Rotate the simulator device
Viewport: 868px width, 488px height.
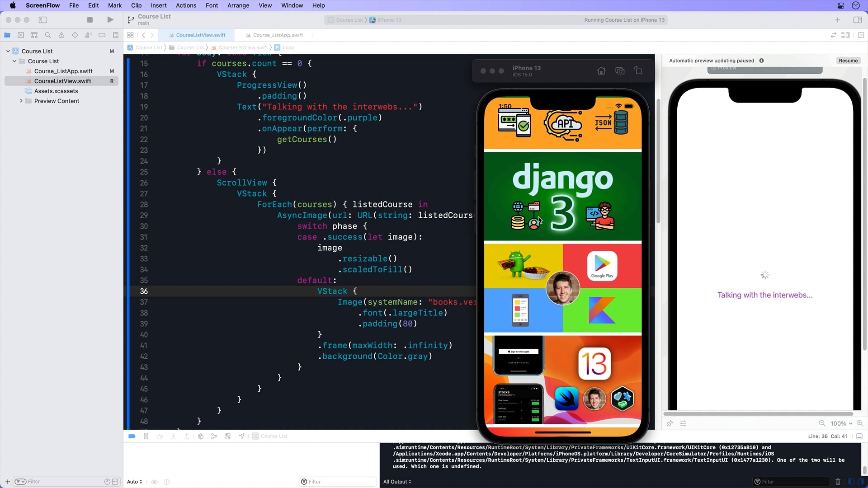click(x=638, y=70)
